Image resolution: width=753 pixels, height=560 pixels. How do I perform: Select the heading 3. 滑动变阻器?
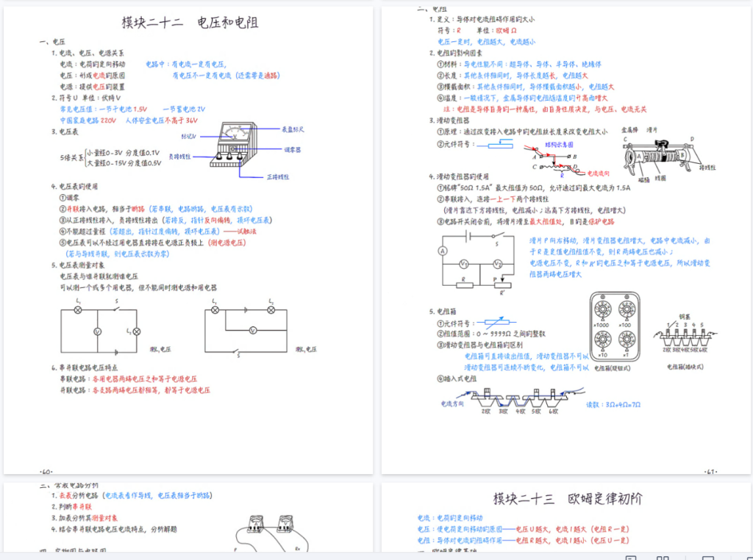pyautogui.click(x=449, y=121)
